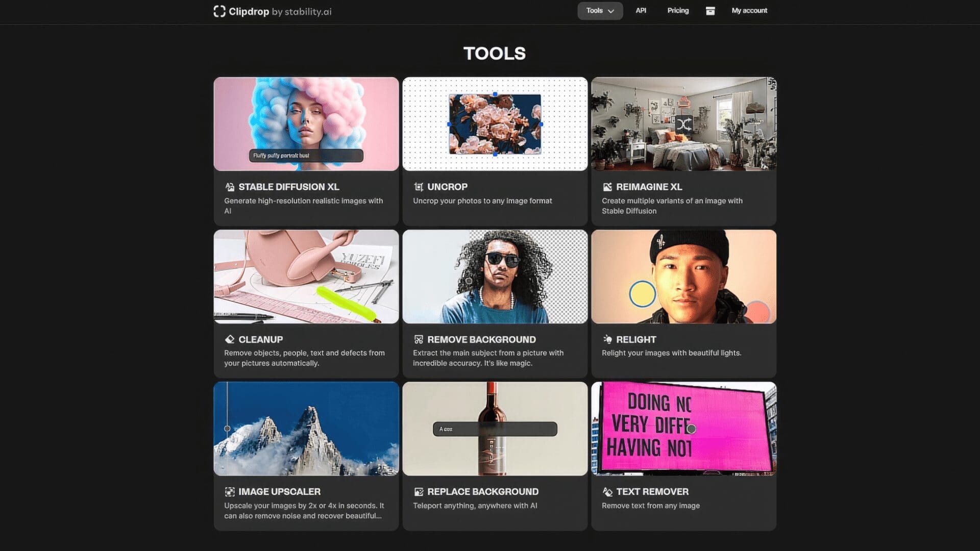Click the Reimagine XL icon
This screenshot has height=551, width=980.
click(x=607, y=187)
